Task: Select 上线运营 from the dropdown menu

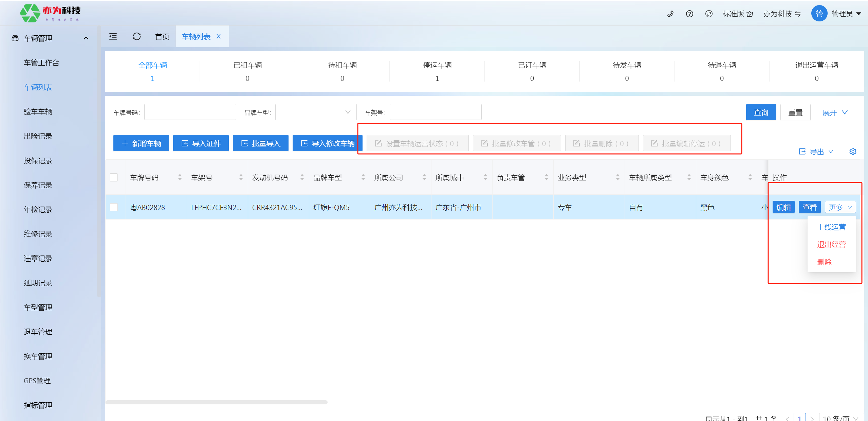Action: 831,227
